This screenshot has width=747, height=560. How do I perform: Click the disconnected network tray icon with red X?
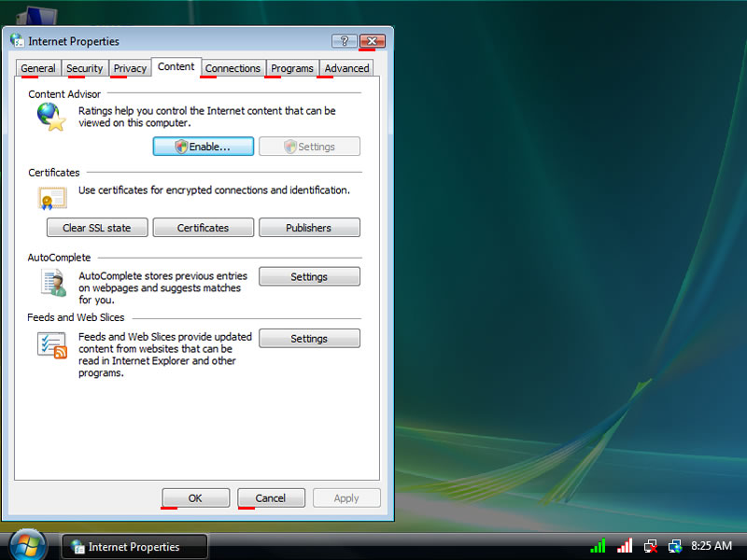pos(651,546)
